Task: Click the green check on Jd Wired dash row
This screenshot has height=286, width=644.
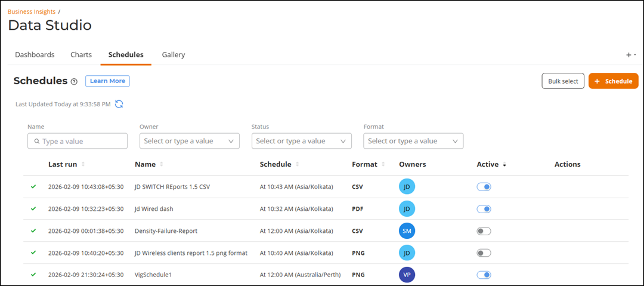Action: (x=33, y=208)
